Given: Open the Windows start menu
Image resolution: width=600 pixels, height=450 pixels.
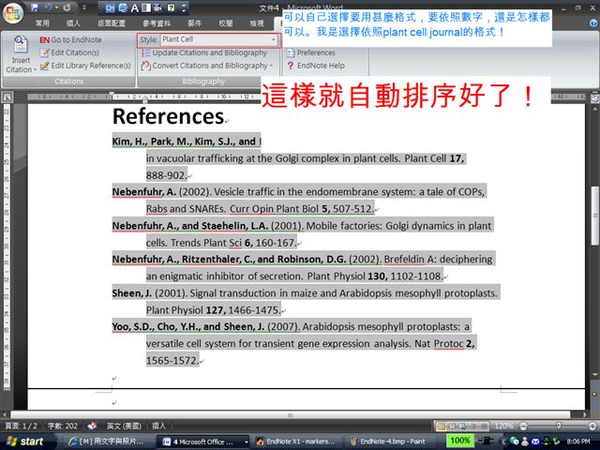Looking at the screenshot, I should tap(25, 442).
